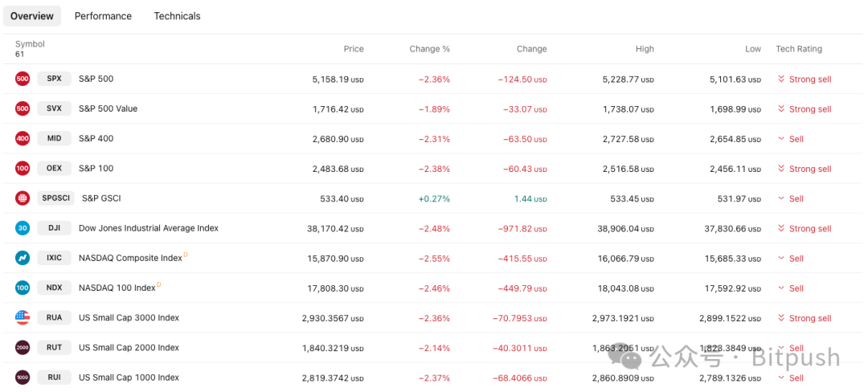Click the IXIC ticker badge
This screenshot has height=392, width=868.
54,258
